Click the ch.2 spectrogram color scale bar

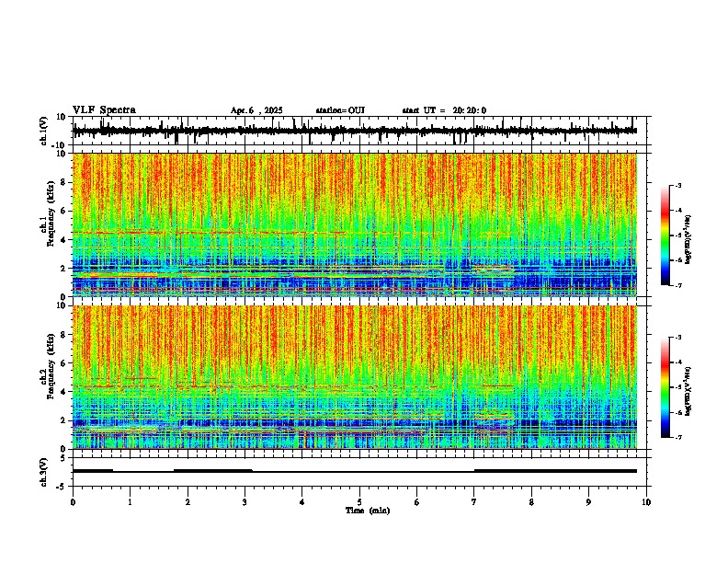click(x=665, y=387)
